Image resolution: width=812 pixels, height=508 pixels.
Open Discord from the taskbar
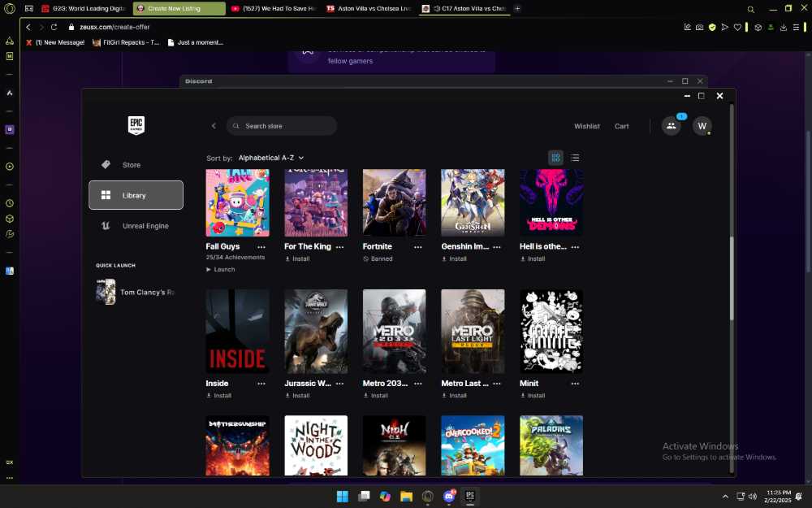(449, 496)
